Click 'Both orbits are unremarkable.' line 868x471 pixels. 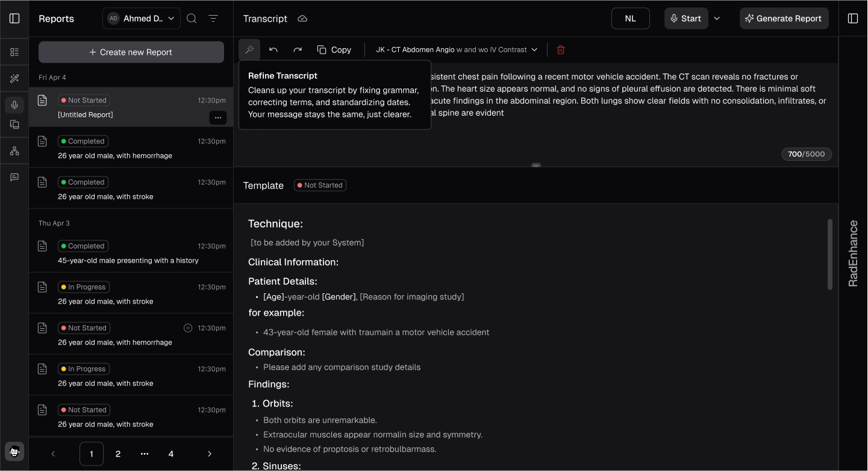(x=320, y=420)
